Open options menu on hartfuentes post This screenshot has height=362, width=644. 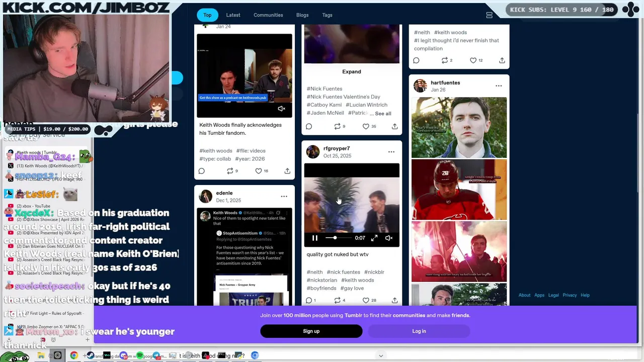(x=499, y=86)
